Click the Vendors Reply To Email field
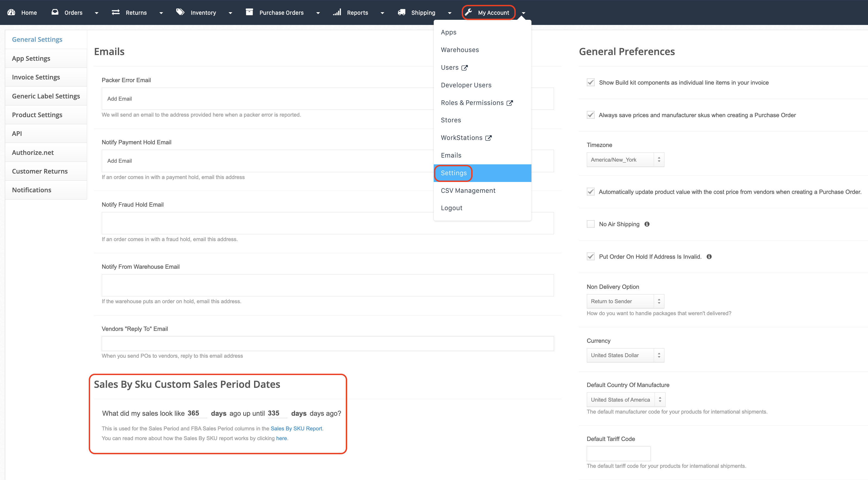 tap(328, 344)
